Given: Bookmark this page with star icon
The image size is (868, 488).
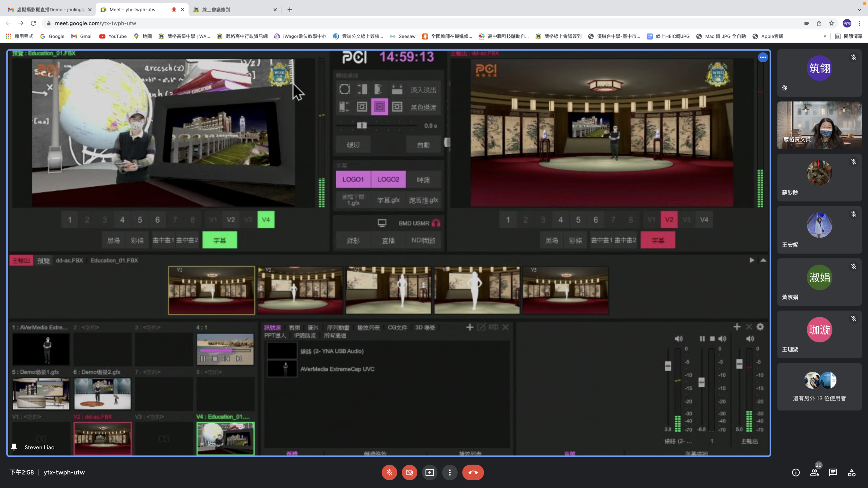Looking at the screenshot, I should [x=831, y=23].
